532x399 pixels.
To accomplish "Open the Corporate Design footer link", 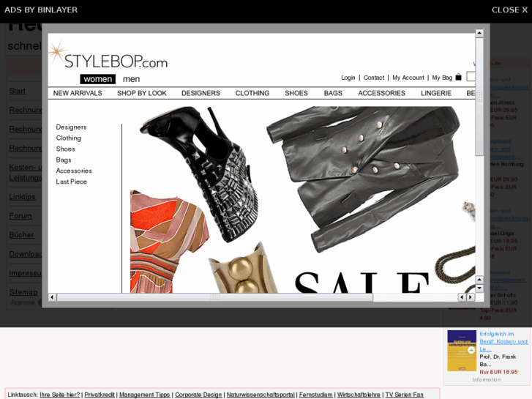I will pos(198,395).
